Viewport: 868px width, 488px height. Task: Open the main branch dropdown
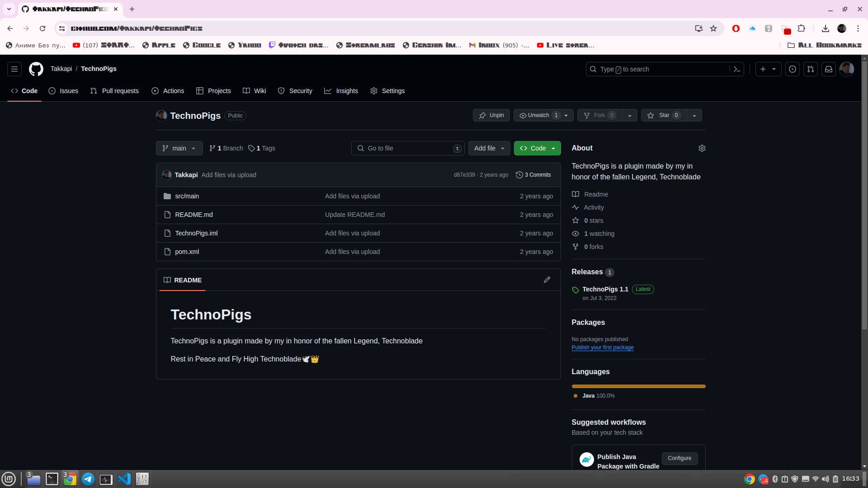click(179, 148)
